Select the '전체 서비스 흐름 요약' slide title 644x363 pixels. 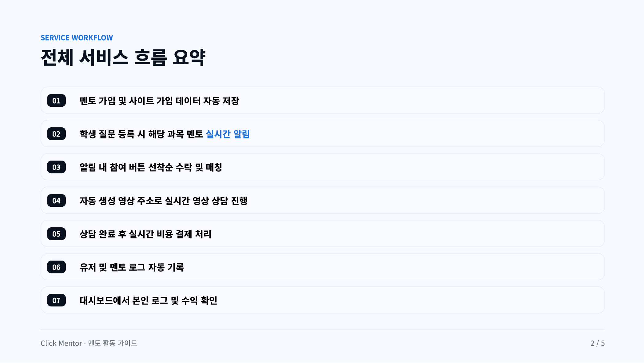tap(123, 58)
